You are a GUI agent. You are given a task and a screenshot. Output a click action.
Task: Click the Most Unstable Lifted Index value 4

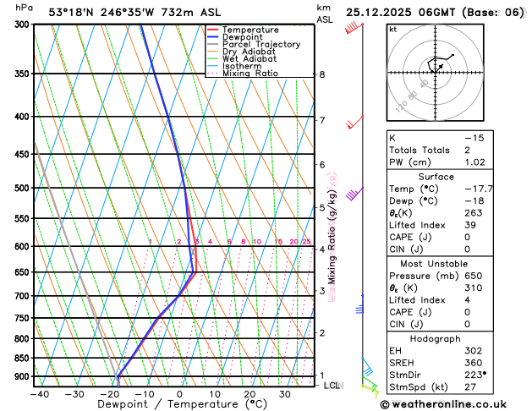(467, 300)
